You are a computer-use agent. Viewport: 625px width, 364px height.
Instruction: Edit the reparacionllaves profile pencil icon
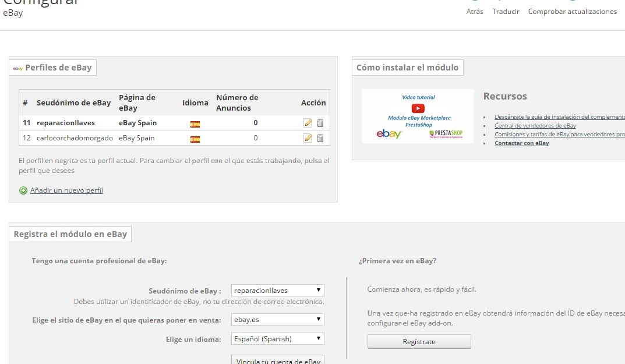[308, 123]
